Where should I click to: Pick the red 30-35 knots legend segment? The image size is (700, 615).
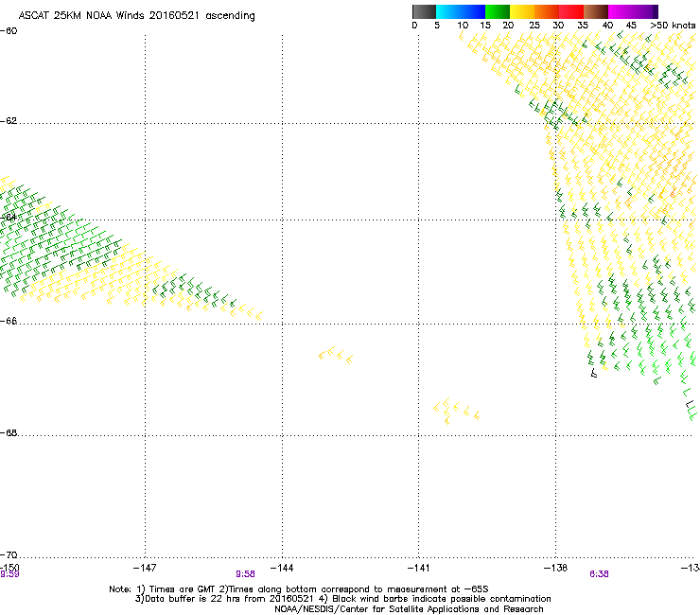(571, 11)
